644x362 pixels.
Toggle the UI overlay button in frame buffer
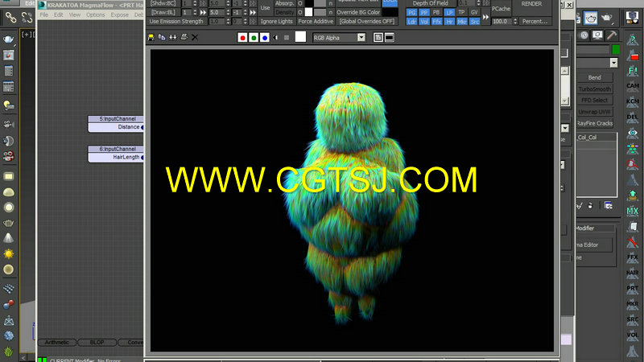(378, 38)
